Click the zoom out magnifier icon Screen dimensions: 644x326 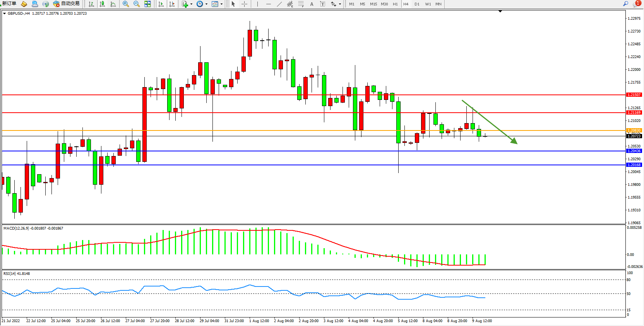pos(136,4)
